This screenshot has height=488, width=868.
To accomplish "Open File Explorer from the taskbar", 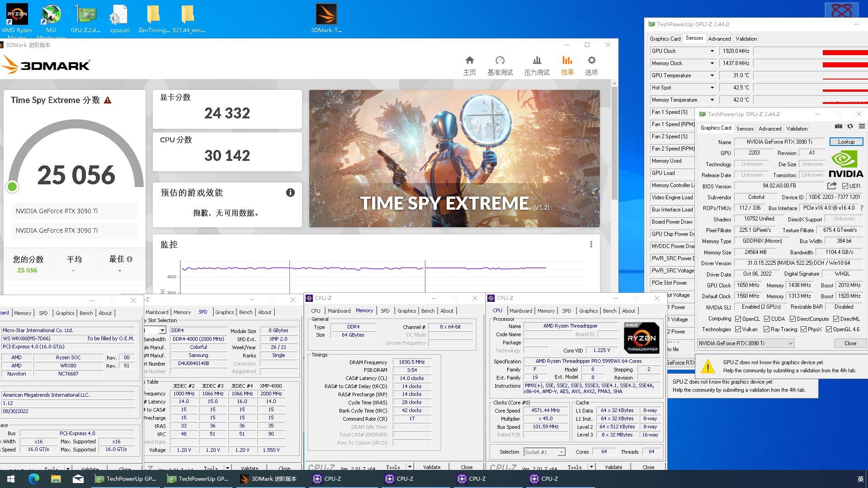I will click(x=56, y=479).
